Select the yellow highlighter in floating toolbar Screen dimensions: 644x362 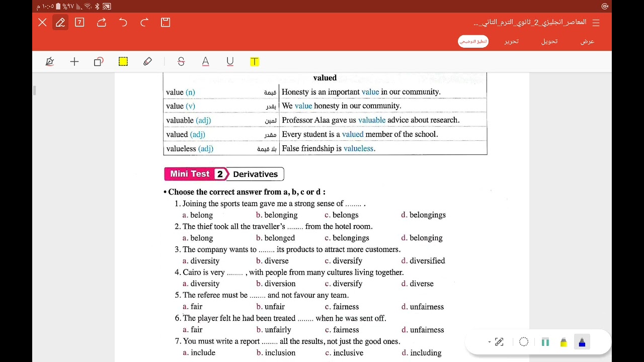point(563,342)
